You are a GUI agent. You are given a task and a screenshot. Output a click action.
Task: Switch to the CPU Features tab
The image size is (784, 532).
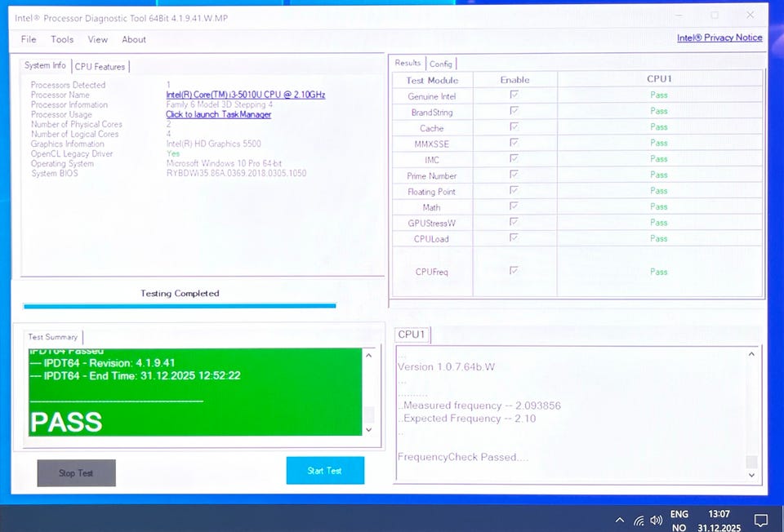(x=100, y=66)
